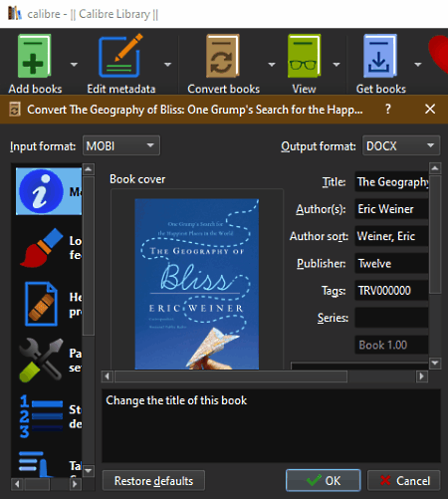448x499 pixels.
Task: Click the Author sort field
Action: pyautogui.click(x=391, y=236)
